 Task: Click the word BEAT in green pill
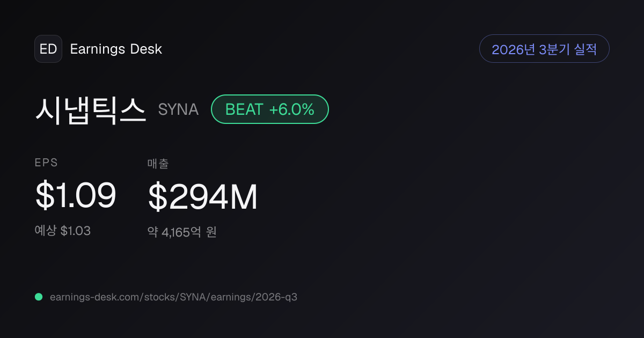tap(244, 109)
